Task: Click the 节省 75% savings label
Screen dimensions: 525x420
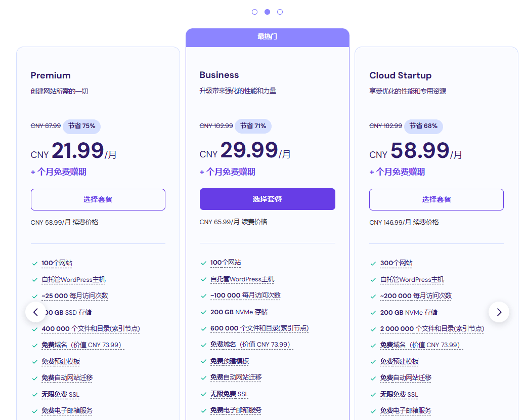Action: click(81, 127)
